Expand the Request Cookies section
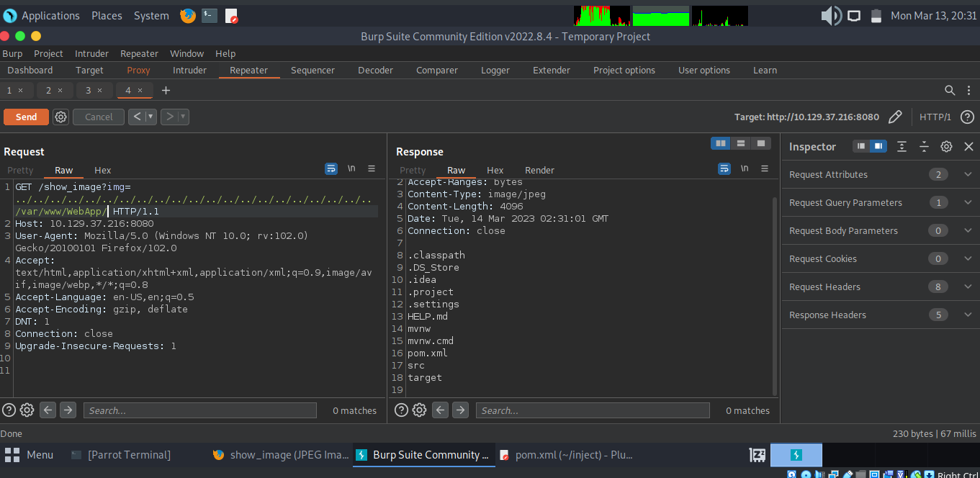Image resolution: width=980 pixels, height=478 pixels. tap(968, 258)
